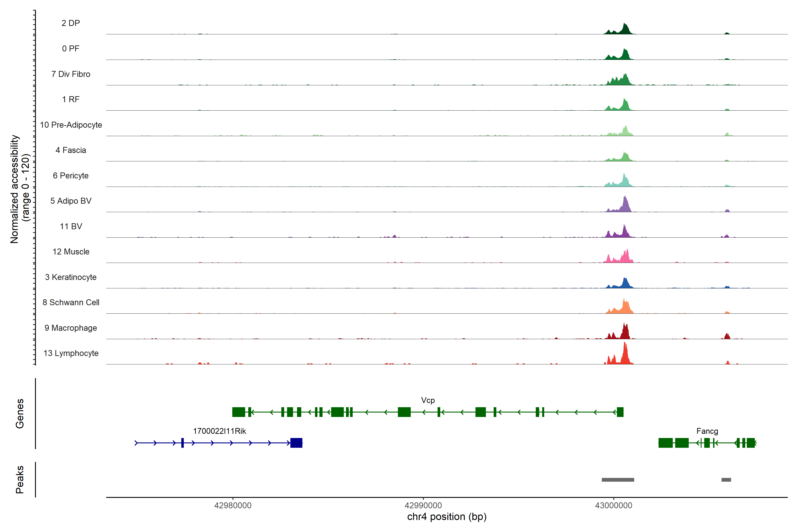Screen dimensions: 798x532
Task: Click the Fancg leftmost green exon block
Action: pos(665,443)
